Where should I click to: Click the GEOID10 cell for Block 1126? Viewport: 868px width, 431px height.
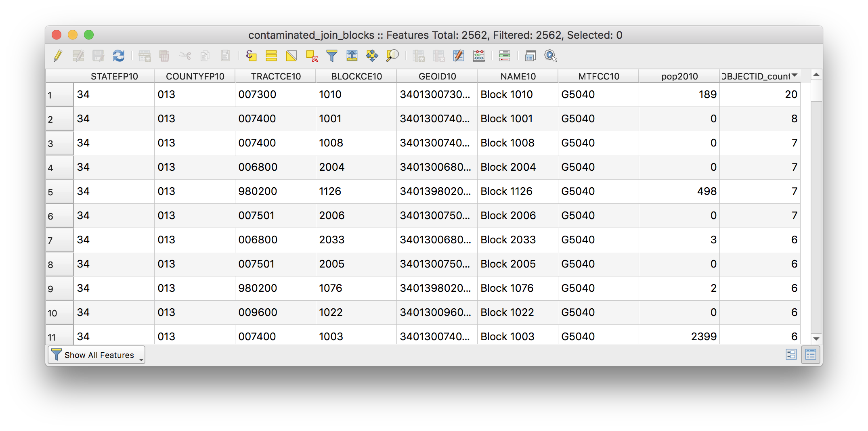[436, 191]
